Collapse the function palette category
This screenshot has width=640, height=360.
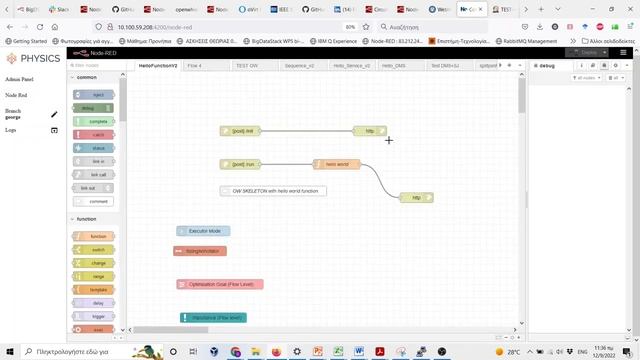84,219
